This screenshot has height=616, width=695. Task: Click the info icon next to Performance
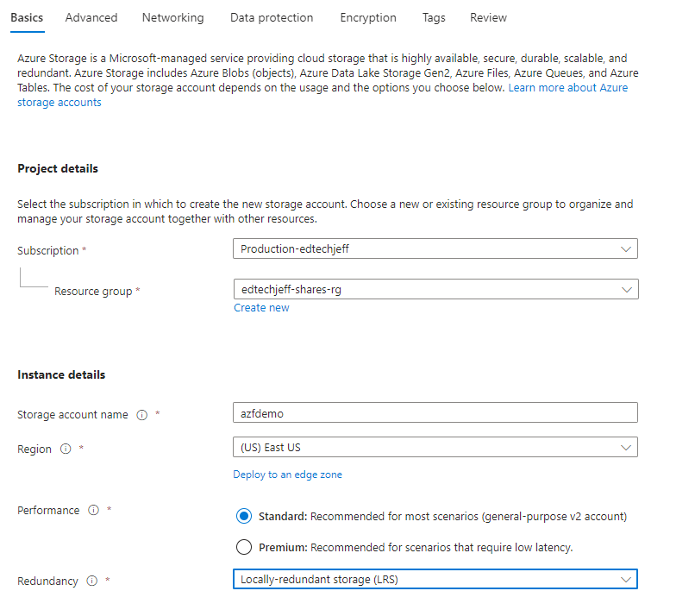pos(93,511)
